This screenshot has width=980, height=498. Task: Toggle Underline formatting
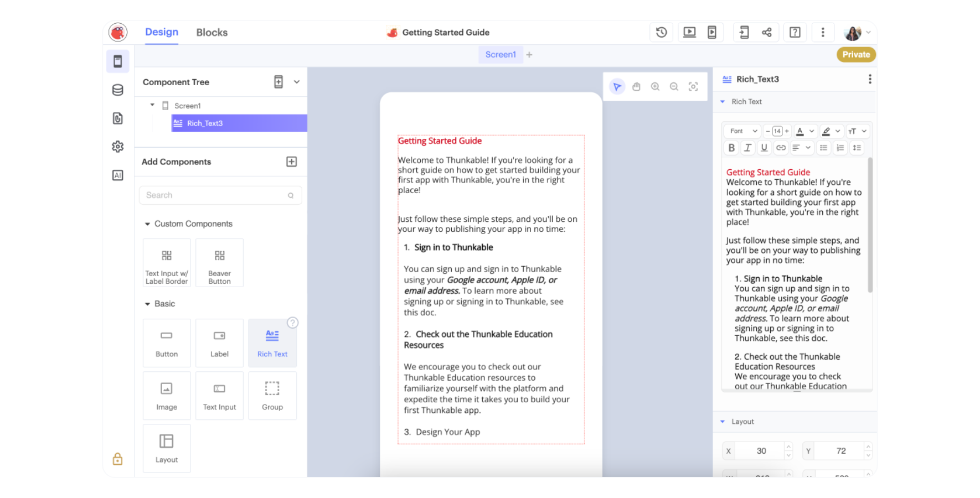pyautogui.click(x=764, y=148)
